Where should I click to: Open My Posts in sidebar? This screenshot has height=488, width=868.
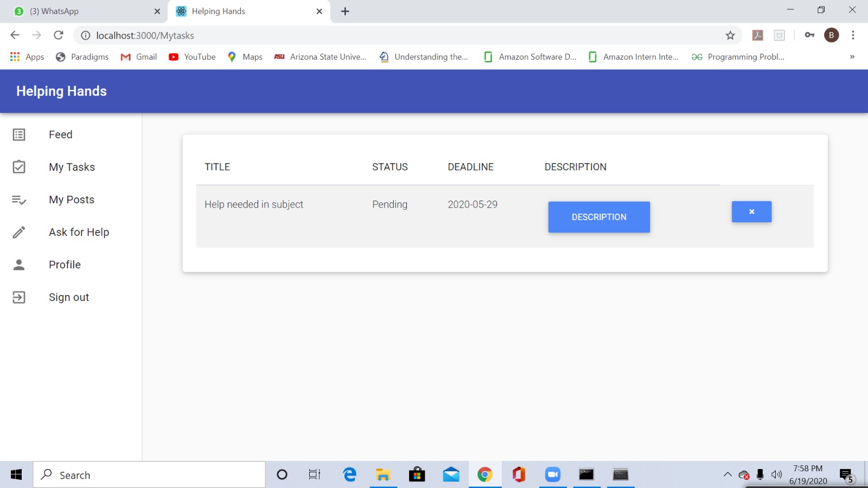[x=72, y=200]
